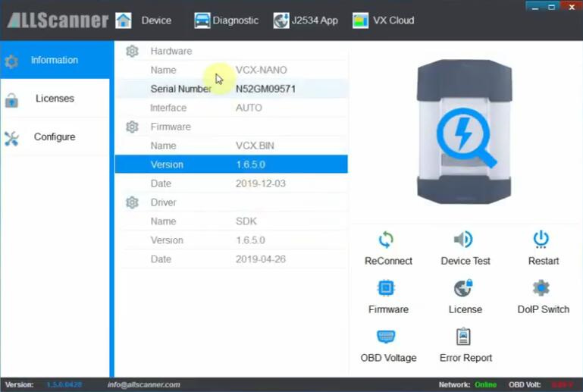
Task: Click the Licenses padlock icon
Action: coord(11,100)
